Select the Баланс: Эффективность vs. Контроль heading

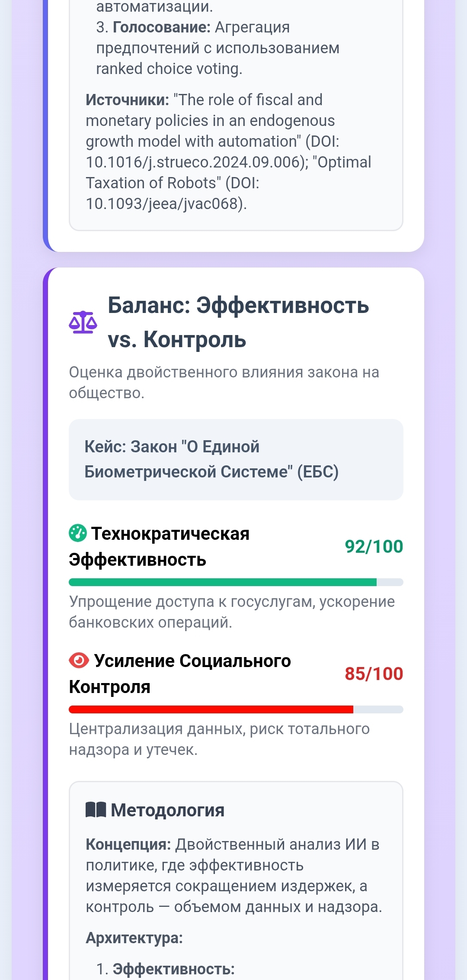238,322
